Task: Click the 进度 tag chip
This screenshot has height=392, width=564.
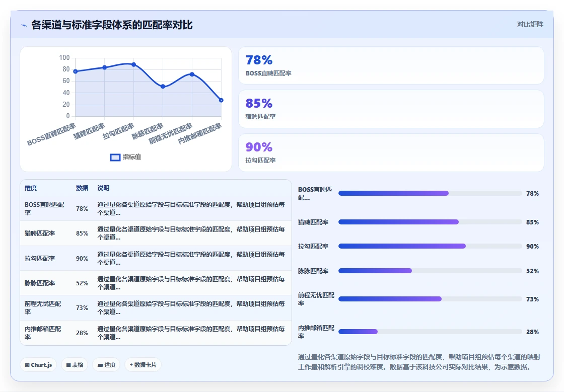Action: [106, 365]
